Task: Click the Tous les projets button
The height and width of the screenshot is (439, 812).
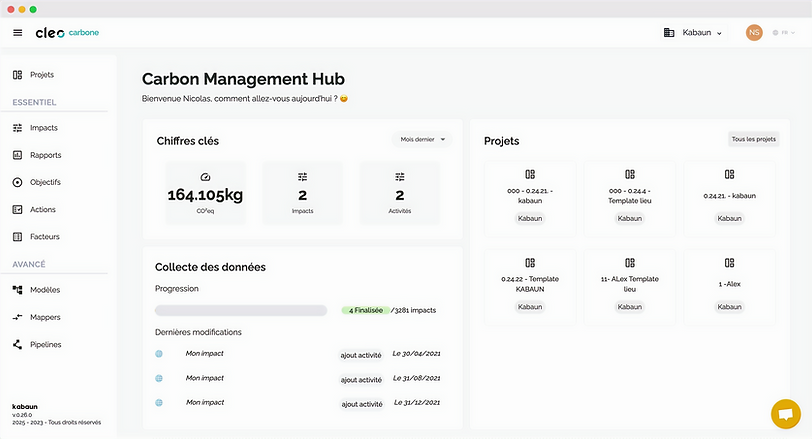Action: 753,139
